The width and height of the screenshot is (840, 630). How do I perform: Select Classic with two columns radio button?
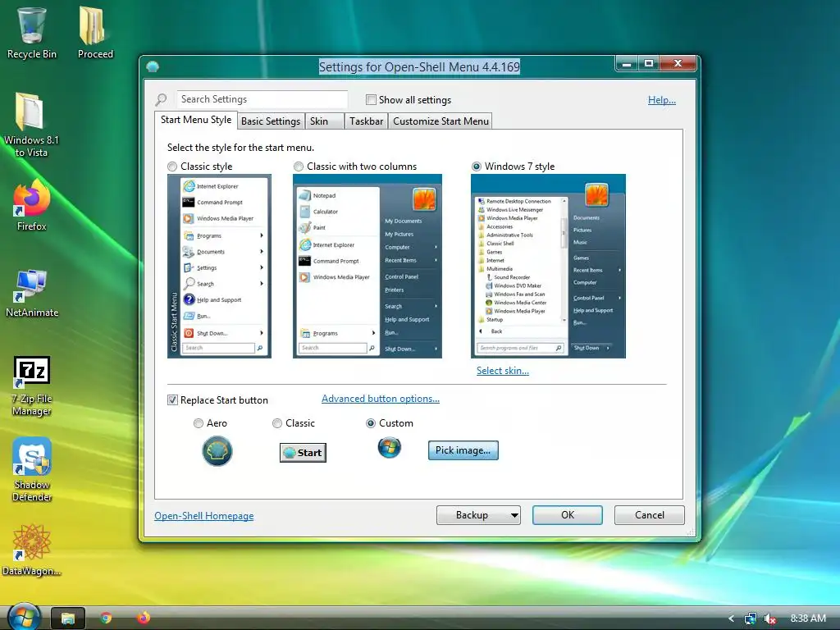[299, 167]
